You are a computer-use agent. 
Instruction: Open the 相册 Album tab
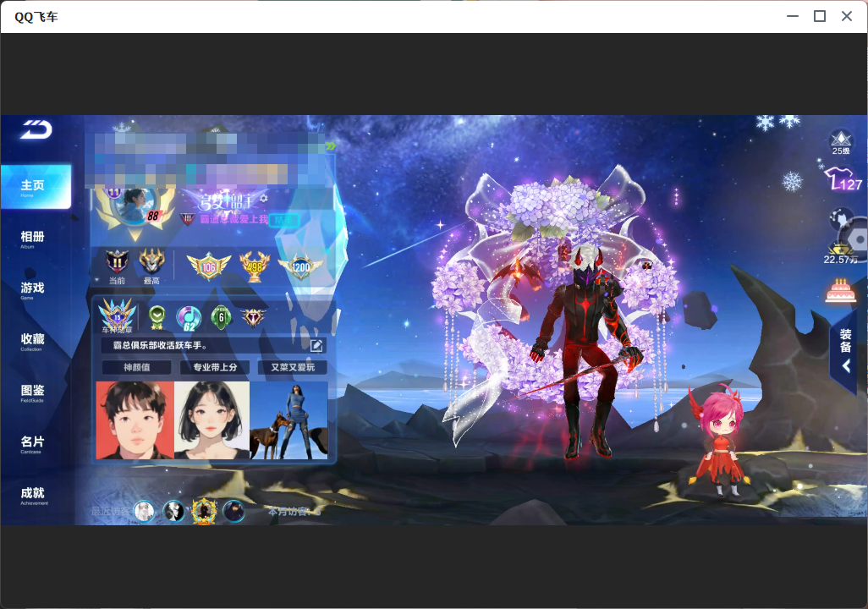click(32, 239)
